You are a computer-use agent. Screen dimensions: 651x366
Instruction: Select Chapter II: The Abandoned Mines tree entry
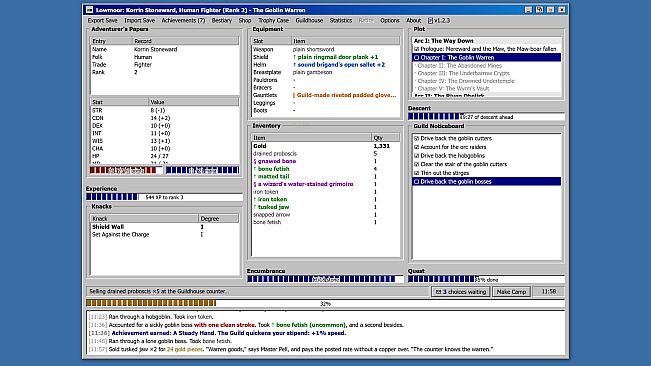459,66
